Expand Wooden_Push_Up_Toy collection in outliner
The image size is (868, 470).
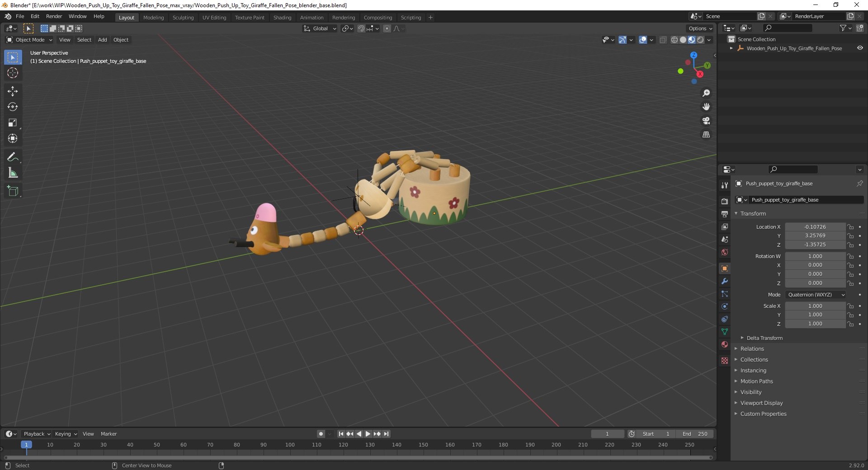(731, 48)
